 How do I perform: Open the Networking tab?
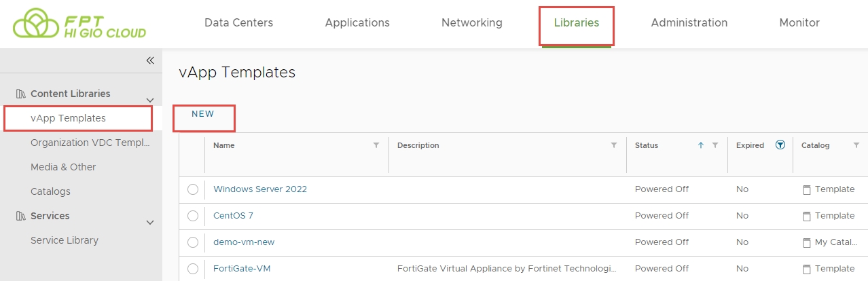[x=471, y=23]
